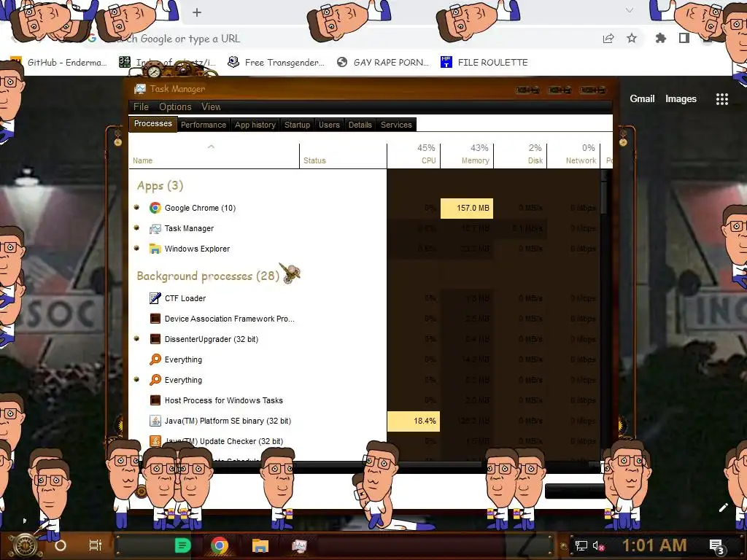Open the notification center icon

point(716,546)
